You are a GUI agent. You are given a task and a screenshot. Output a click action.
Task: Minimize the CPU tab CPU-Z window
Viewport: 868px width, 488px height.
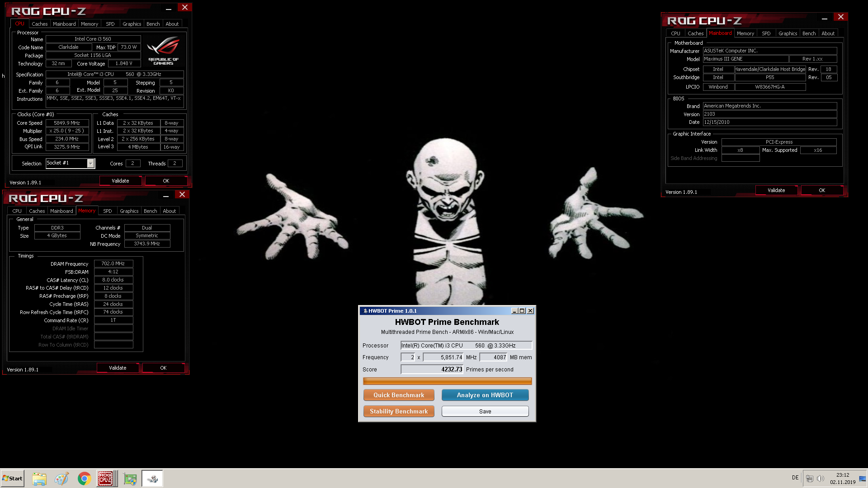coord(169,8)
